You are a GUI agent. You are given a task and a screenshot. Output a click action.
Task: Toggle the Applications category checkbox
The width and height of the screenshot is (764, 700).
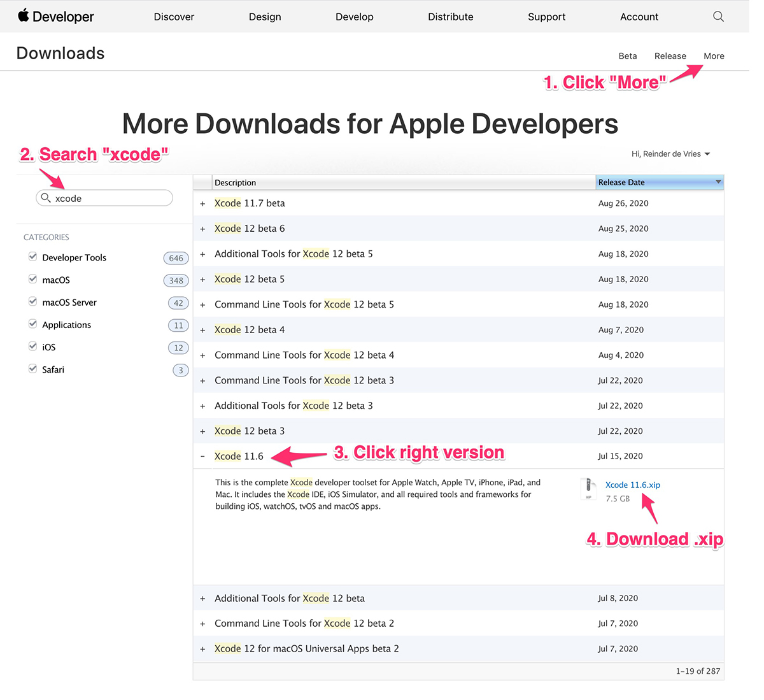[x=32, y=324]
